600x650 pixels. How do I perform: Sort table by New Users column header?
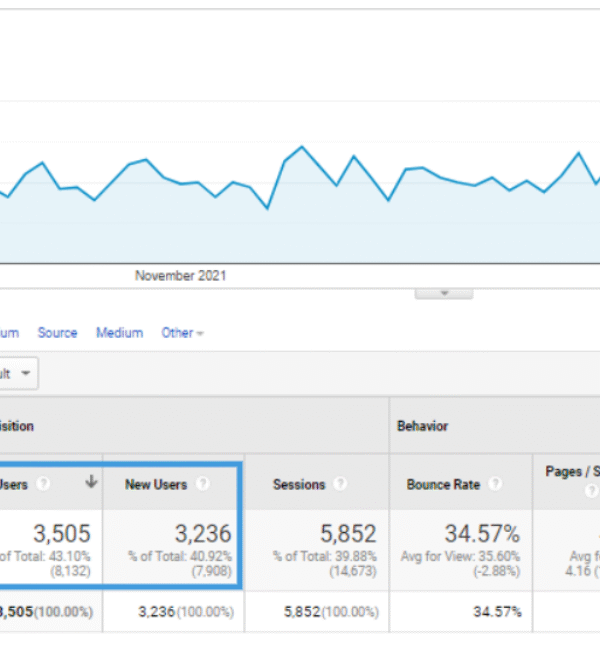(156, 484)
